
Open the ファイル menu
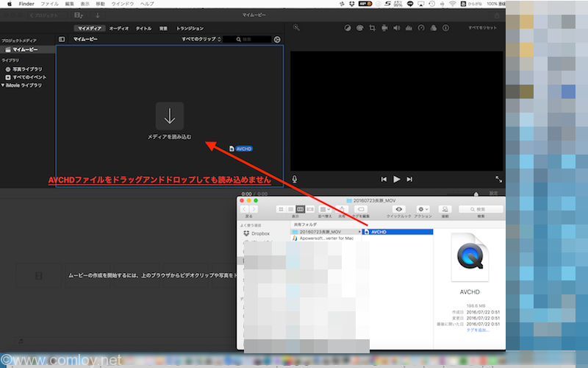49,4
